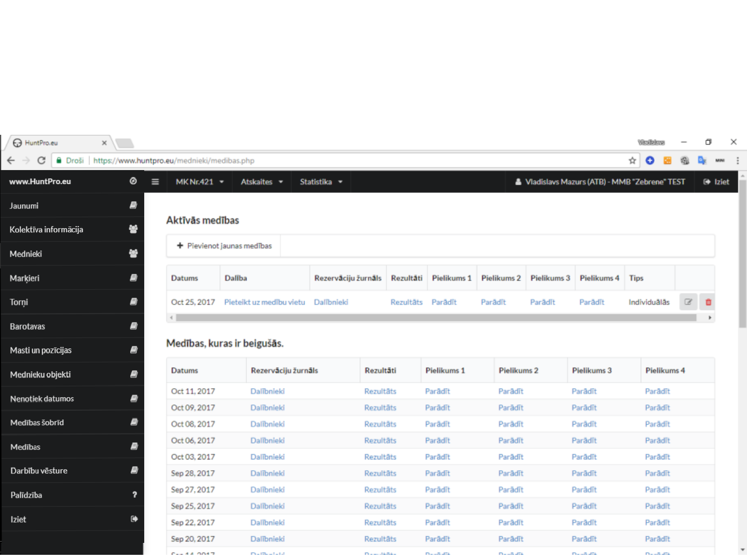Image resolution: width=747 pixels, height=560 pixels.
Task: Open Marķieri in the sidebar
Action: click(73, 278)
